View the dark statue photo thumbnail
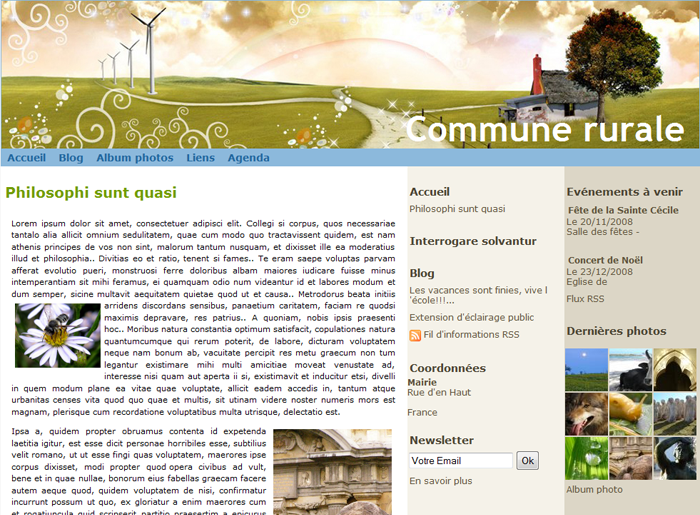 pyautogui.click(x=675, y=458)
